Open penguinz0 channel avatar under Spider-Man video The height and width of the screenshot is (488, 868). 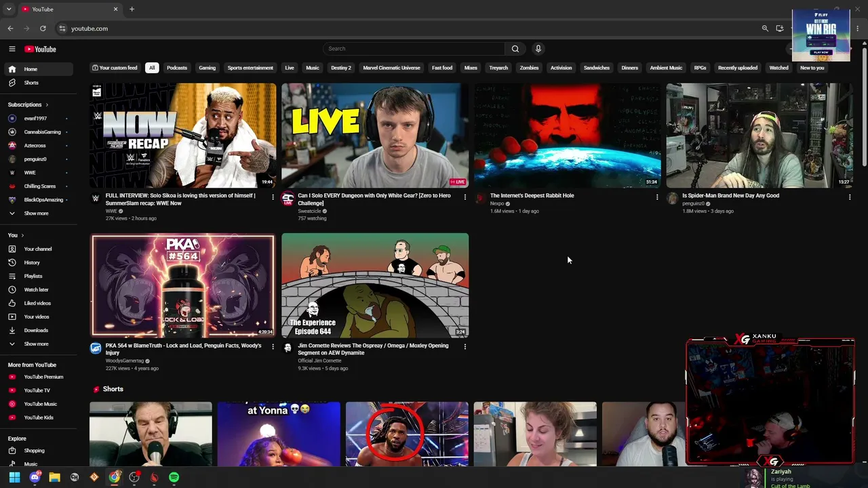[672, 198]
